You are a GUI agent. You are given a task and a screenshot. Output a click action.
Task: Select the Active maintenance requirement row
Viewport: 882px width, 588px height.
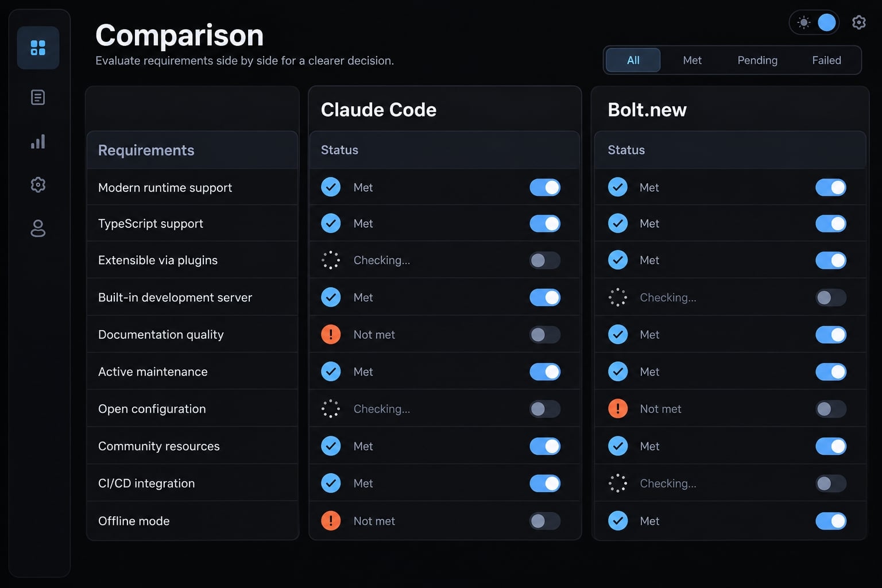[x=192, y=372]
